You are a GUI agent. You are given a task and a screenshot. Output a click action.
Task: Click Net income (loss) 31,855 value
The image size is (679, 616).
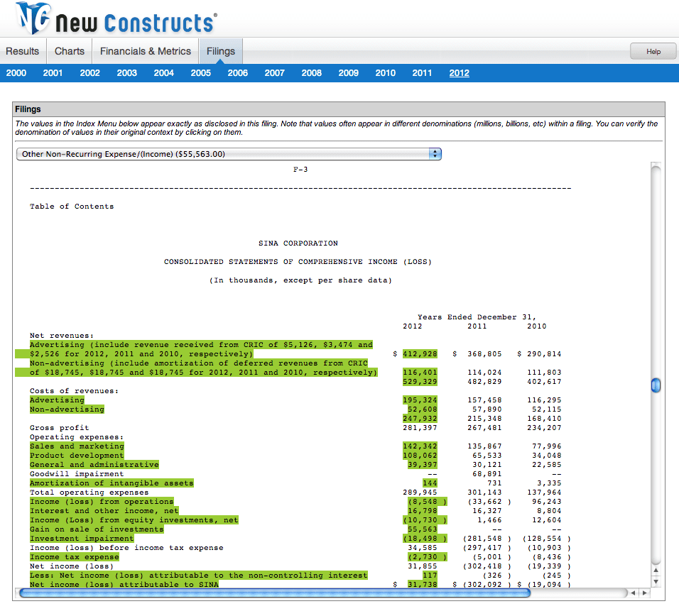click(x=422, y=566)
